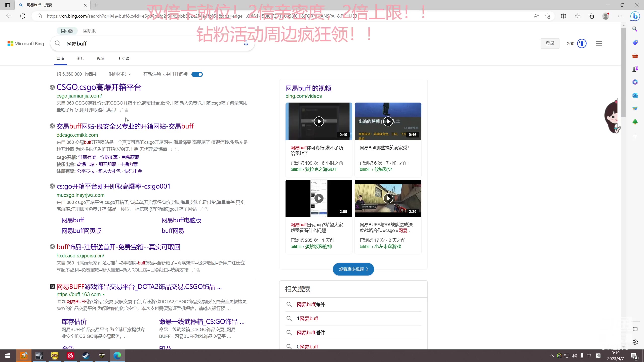Screen dimensions: 644x362
Task: Add a new sidebar app with plus
Action: (635, 136)
